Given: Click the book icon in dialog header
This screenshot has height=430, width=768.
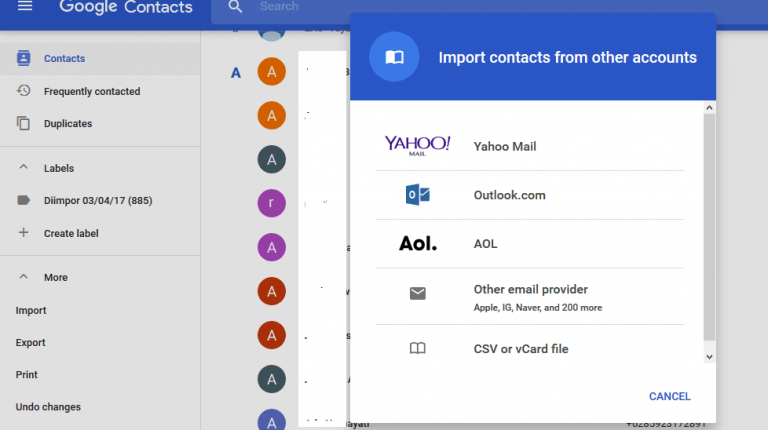Looking at the screenshot, I should (x=394, y=57).
